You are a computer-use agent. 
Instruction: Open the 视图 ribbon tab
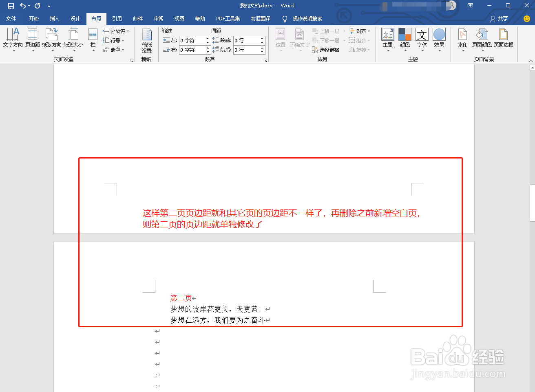[x=179, y=18]
